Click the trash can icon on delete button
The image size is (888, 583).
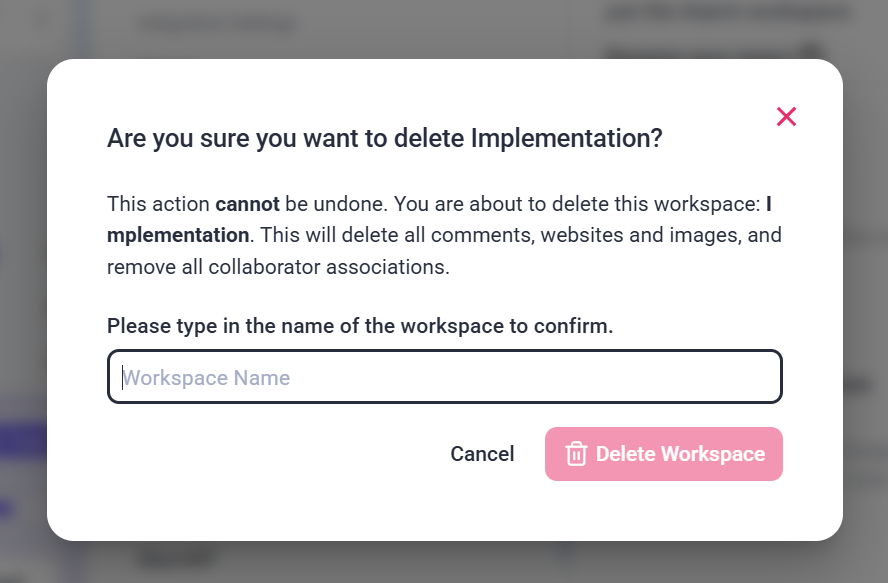[576, 454]
